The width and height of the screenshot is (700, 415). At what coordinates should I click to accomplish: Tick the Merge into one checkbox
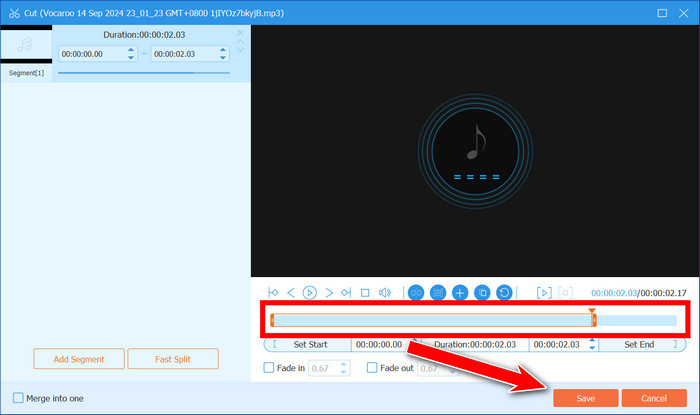tap(18, 398)
